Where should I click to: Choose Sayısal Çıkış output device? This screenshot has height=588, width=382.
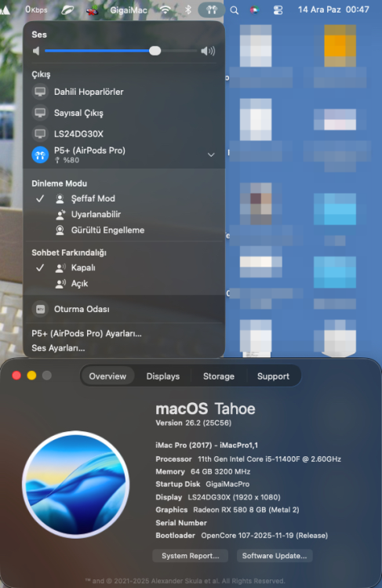(124, 113)
